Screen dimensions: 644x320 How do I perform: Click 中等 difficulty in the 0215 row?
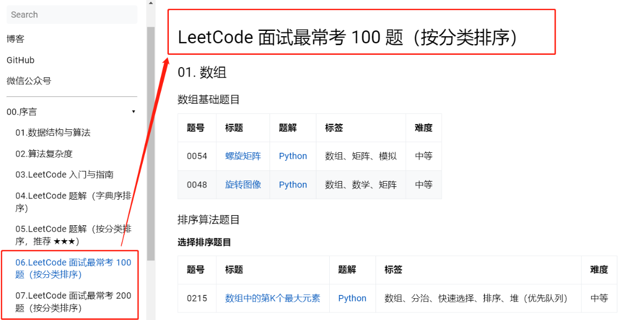pos(599,298)
